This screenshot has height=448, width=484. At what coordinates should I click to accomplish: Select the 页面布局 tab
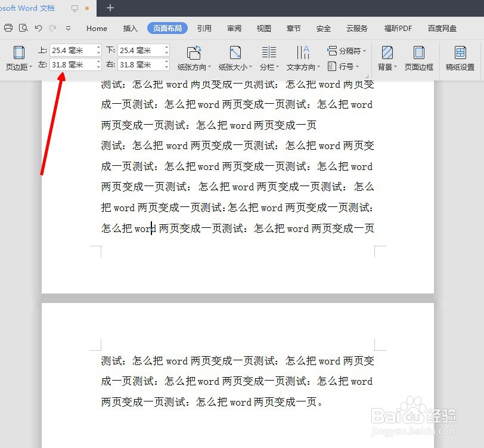pos(167,29)
